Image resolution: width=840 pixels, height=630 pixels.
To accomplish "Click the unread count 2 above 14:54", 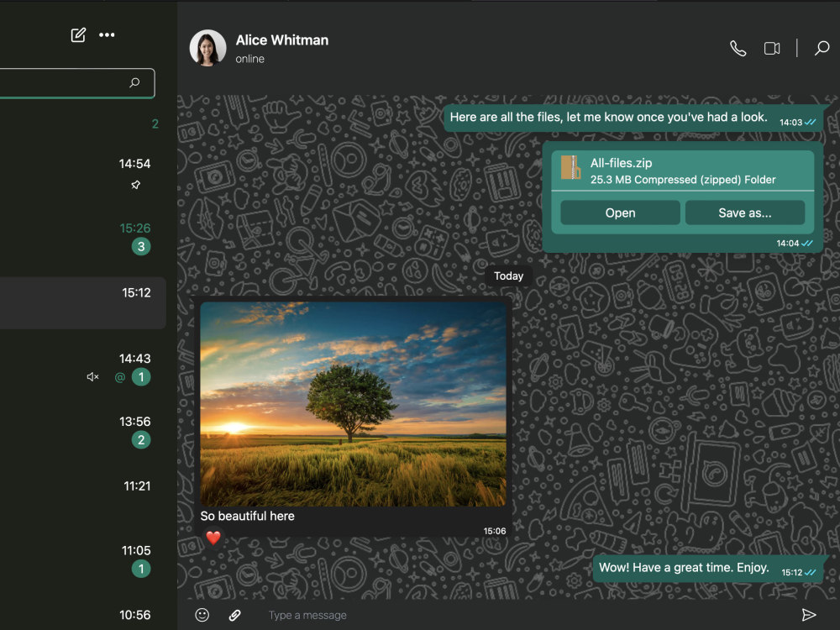I will click(155, 123).
